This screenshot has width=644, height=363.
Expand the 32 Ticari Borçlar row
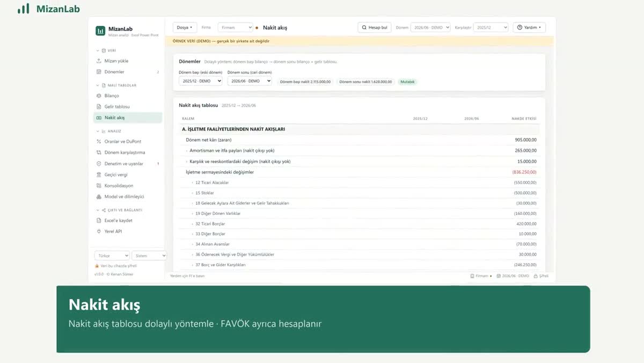point(193,224)
